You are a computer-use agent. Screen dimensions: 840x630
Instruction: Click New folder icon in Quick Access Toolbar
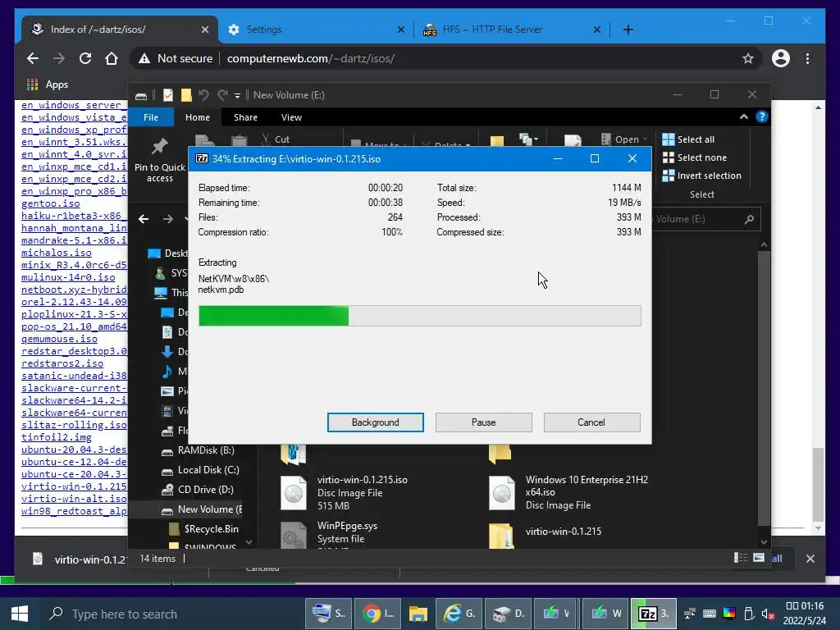pos(186,95)
